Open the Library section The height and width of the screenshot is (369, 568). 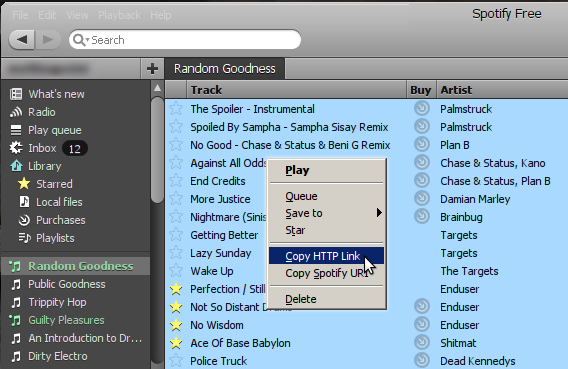click(x=36, y=166)
